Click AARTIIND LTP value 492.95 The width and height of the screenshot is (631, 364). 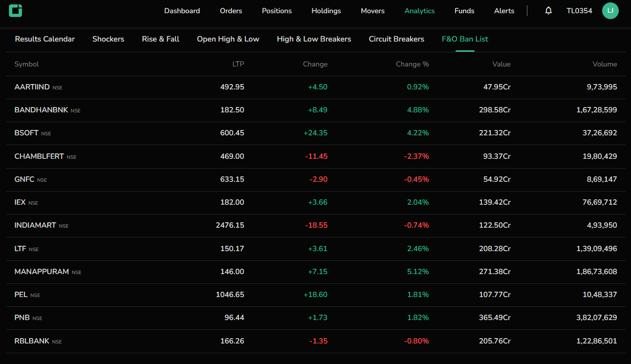point(232,87)
